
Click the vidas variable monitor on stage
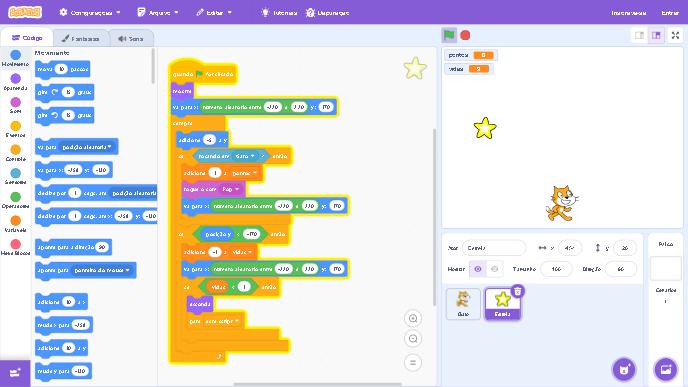click(469, 69)
